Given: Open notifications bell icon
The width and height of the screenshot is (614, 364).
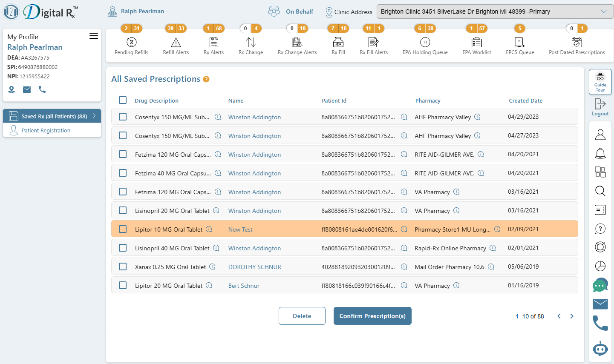Looking at the screenshot, I should point(600,153).
